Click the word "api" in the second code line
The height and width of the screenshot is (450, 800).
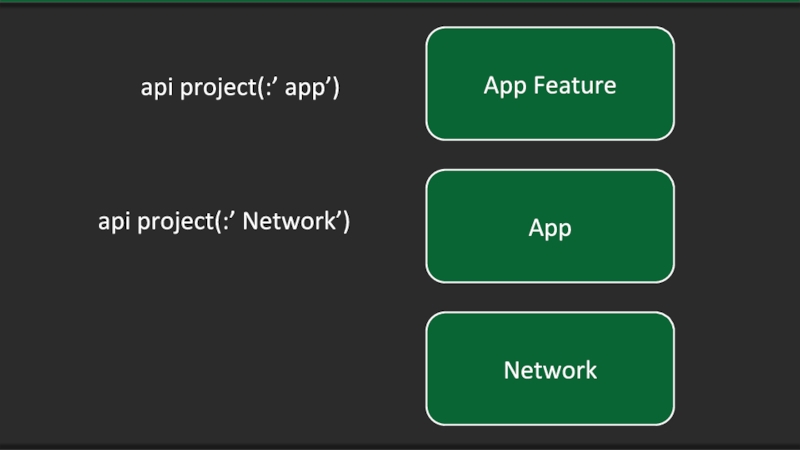115,221
